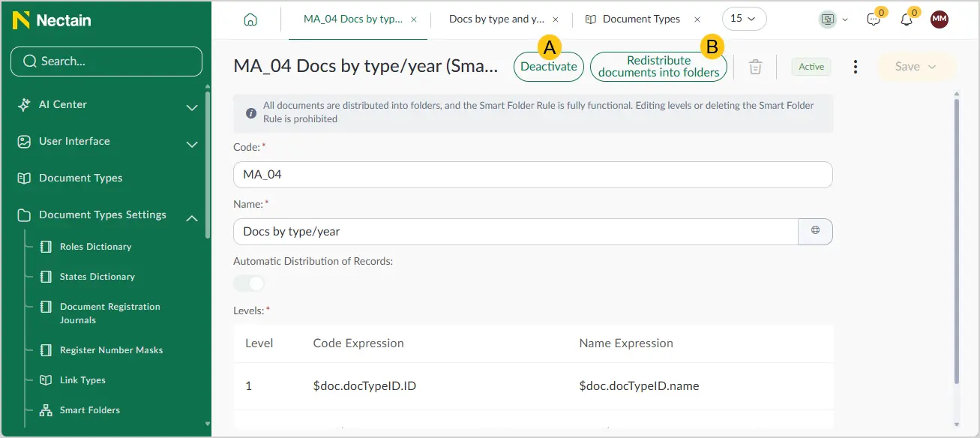Open the chat messages icon
The width and height of the screenshot is (980, 438).
click(874, 19)
